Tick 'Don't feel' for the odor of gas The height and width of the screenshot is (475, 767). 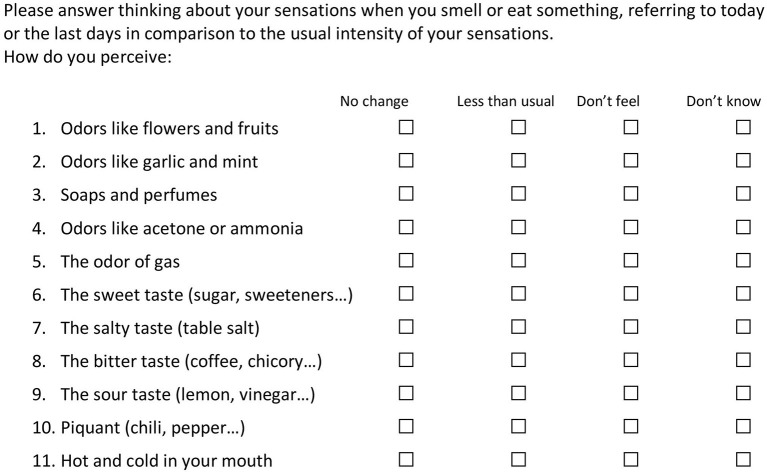(x=631, y=260)
